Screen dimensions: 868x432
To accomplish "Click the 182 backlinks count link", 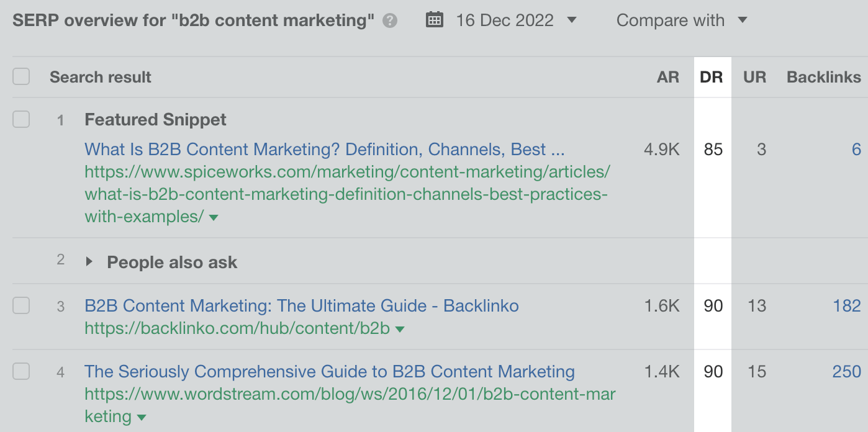I will pos(847,305).
